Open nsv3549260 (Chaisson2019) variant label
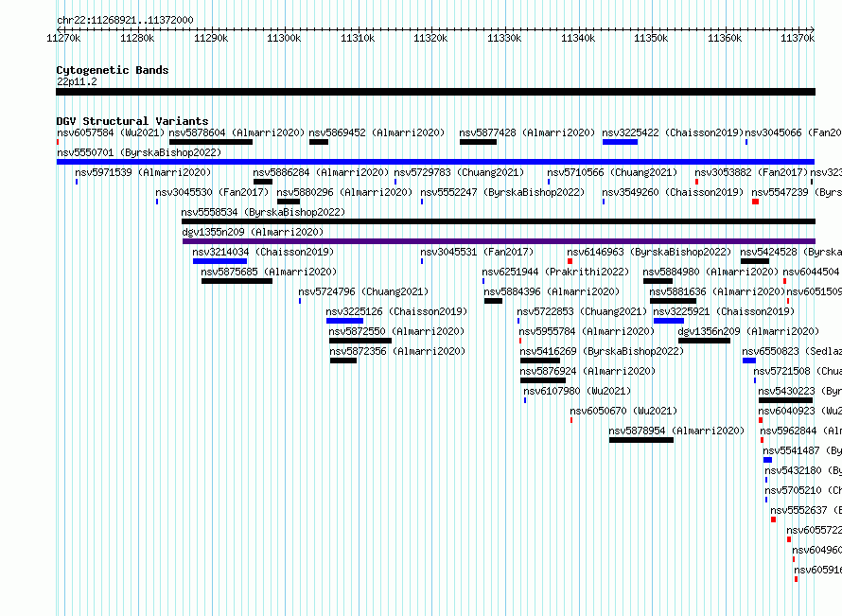Viewport: 842px width, 616px height. (673, 192)
